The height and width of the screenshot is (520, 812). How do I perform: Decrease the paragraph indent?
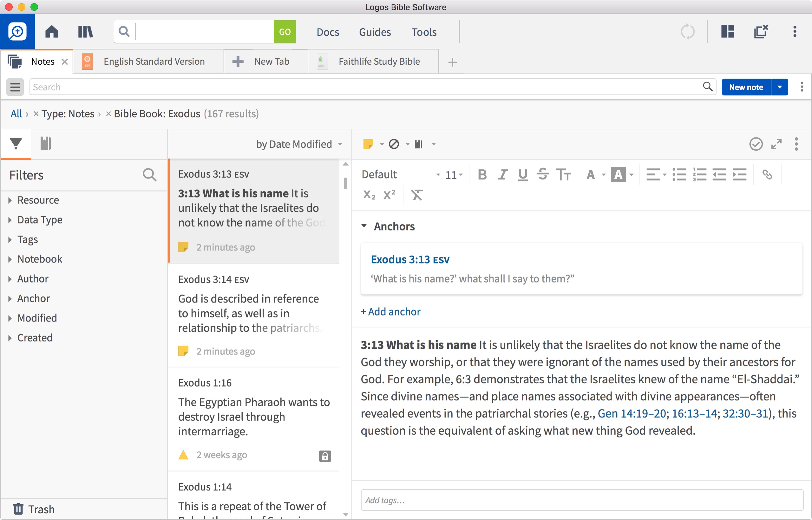click(719, 175)
